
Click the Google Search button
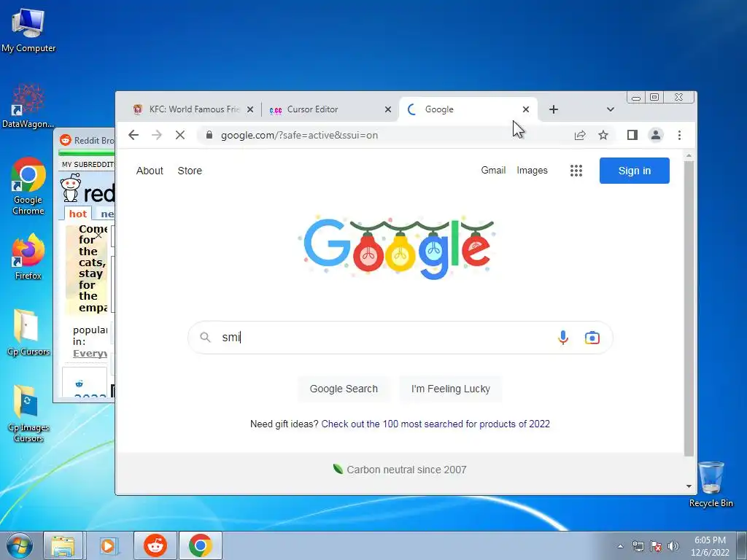click(344, 389)
